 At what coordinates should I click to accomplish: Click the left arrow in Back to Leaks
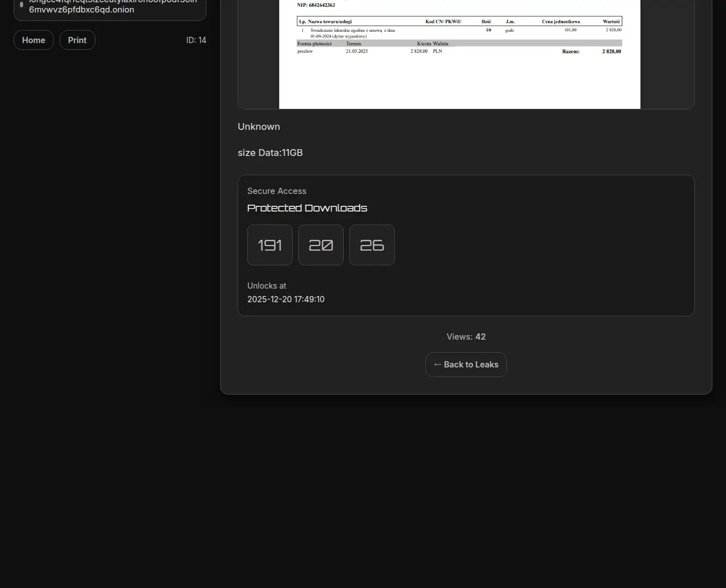[437, 365]
